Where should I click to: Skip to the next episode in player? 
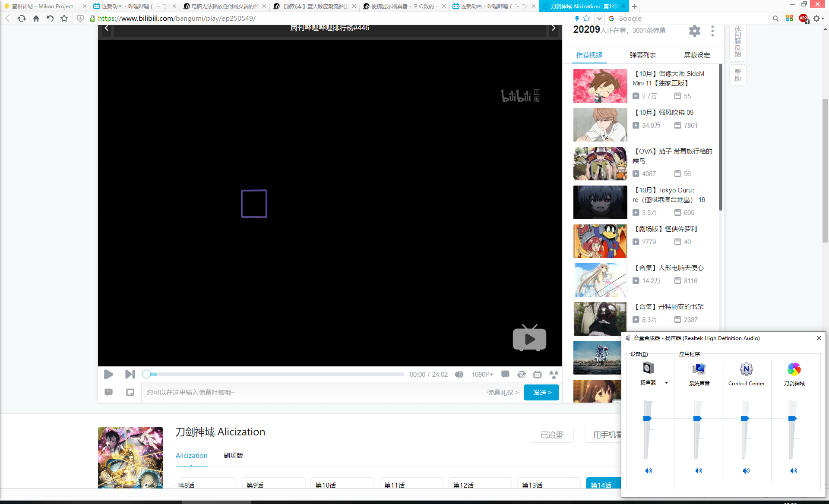tap(130, 374)
